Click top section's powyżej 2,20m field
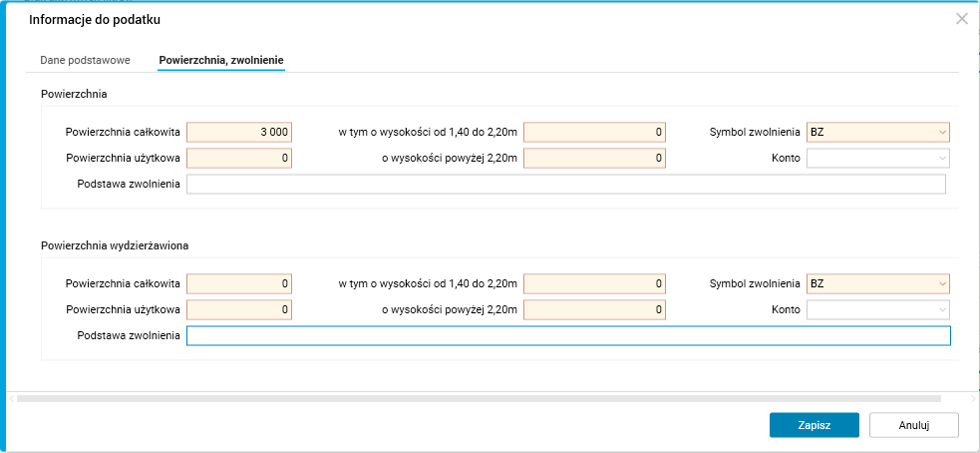 pyautogui.click(x=594, y=158)
